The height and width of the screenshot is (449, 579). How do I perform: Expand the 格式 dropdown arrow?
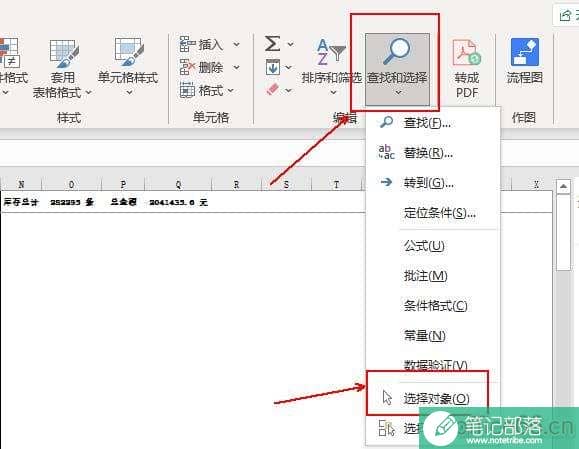[x=231, y=90]
